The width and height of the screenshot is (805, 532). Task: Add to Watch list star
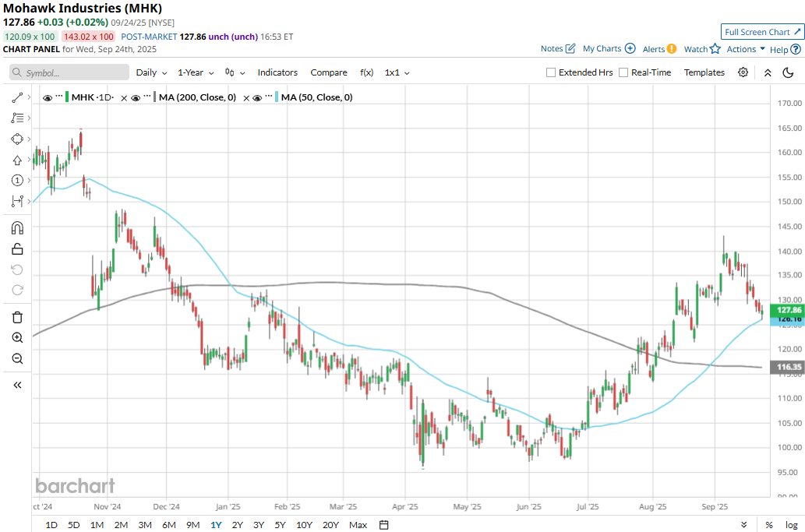(x=702, y=49)
